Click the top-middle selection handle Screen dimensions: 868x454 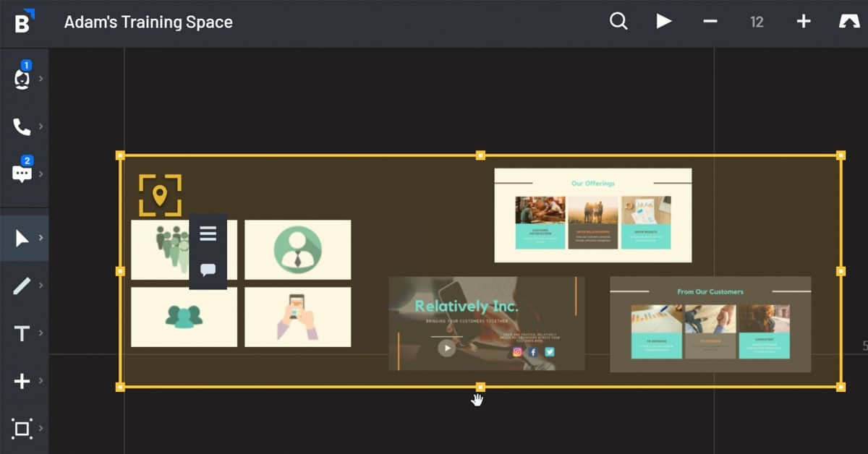pyautogui.click(x=480, y=155)
